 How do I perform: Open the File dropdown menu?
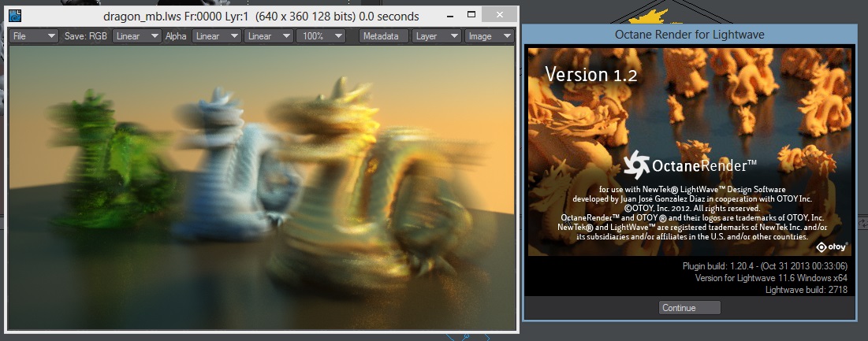coord(34,36)
